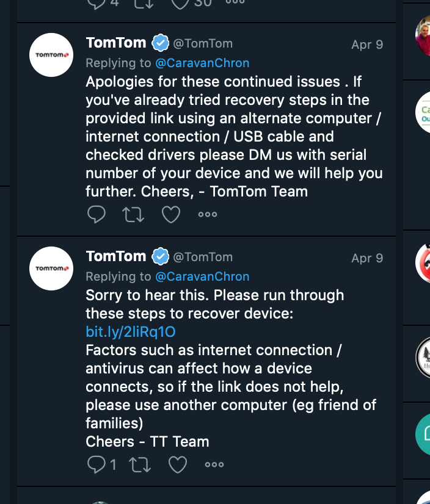The width and height of the screenshot is (430, 504).
Task: Open the reply icon on the first TomTom tweet
Action: point(97,214)
